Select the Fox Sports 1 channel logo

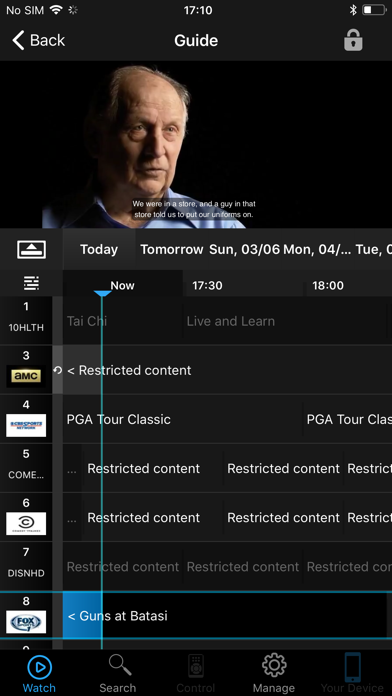pyautogui.click(x=26, y=621)
